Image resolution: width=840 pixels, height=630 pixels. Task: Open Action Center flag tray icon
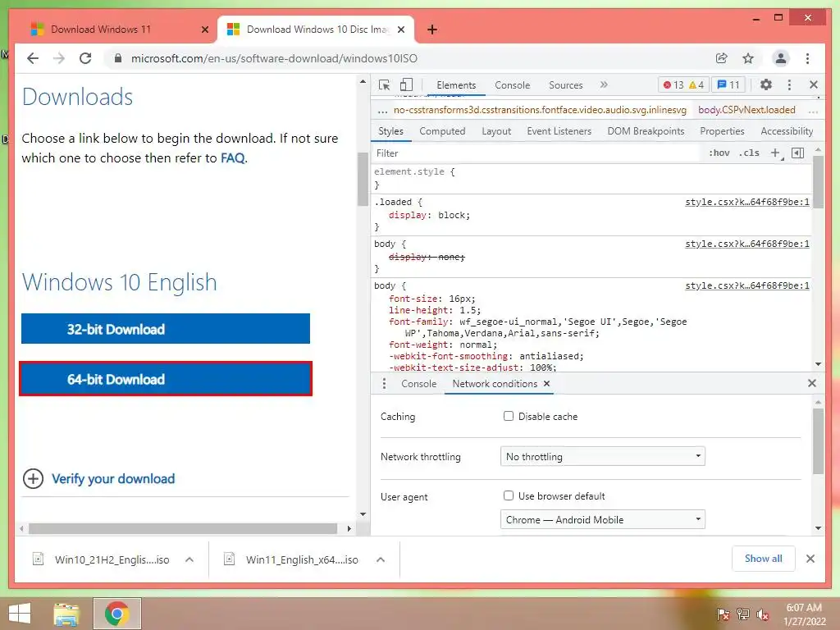tap(724, 614)
